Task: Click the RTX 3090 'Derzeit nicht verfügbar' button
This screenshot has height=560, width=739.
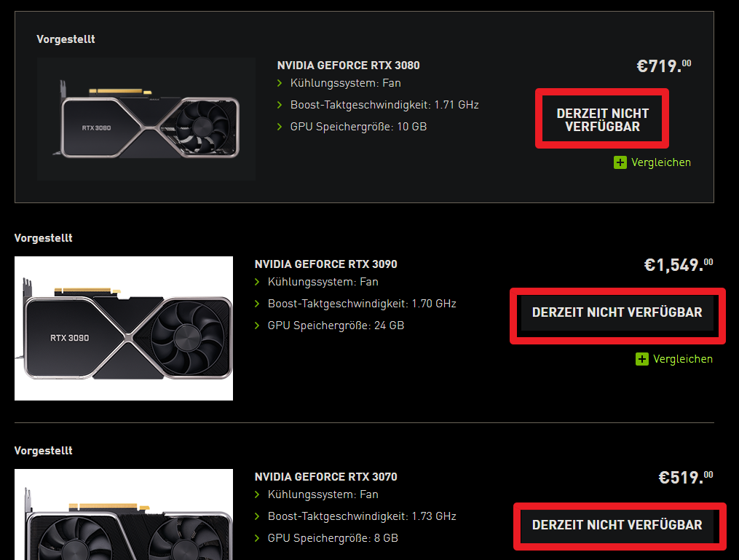Action: 617,312
